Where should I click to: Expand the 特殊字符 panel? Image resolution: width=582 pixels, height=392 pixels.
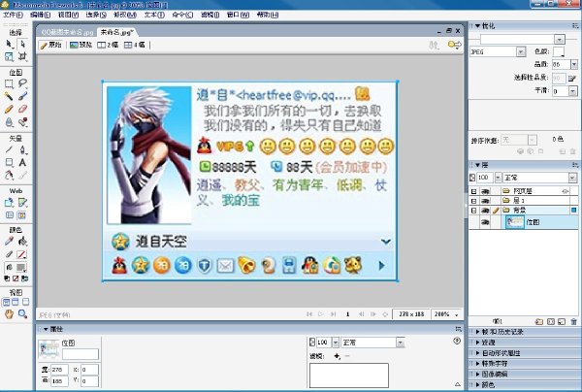[477, 364]
